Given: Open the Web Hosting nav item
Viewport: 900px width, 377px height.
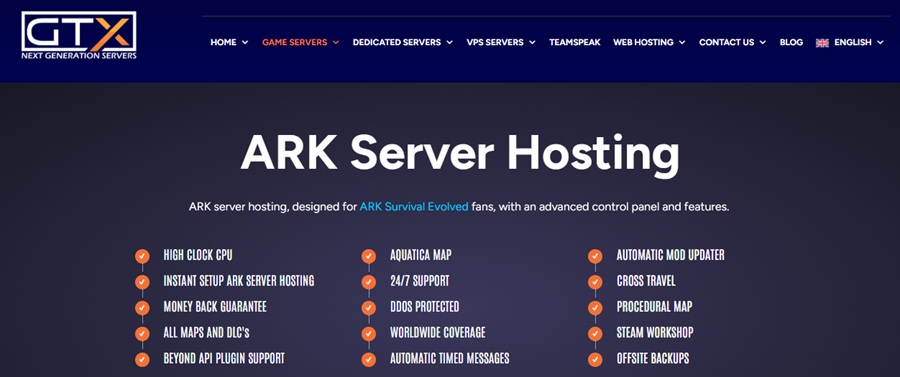Looking at the screenshot, I should [643, 42].
